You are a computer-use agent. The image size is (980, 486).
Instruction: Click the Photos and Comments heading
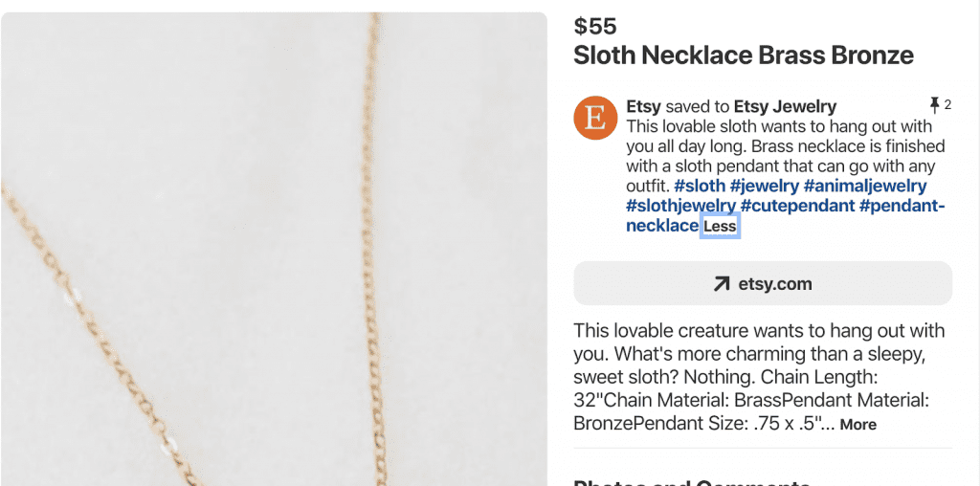click(691, 480)
